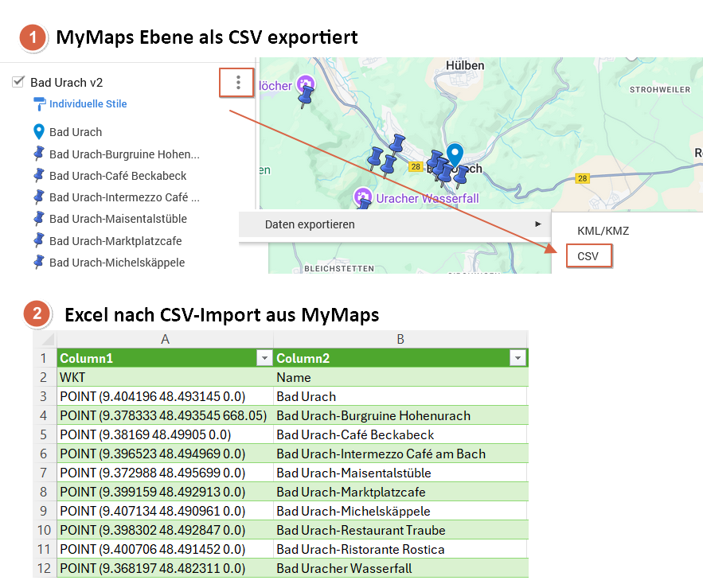Select Daten exportieren from the menu
The width and height of the screenshot is (703, 588).
pyautogui.click(x=310, y=225)
